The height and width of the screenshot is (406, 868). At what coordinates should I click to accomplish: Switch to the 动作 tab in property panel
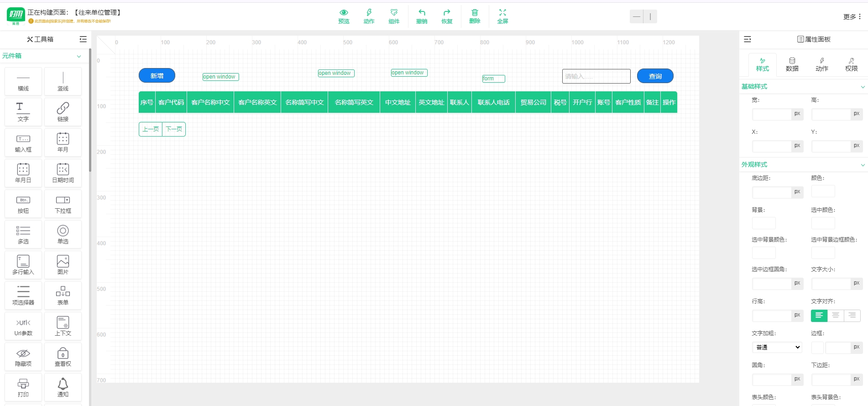click(822, 64)
